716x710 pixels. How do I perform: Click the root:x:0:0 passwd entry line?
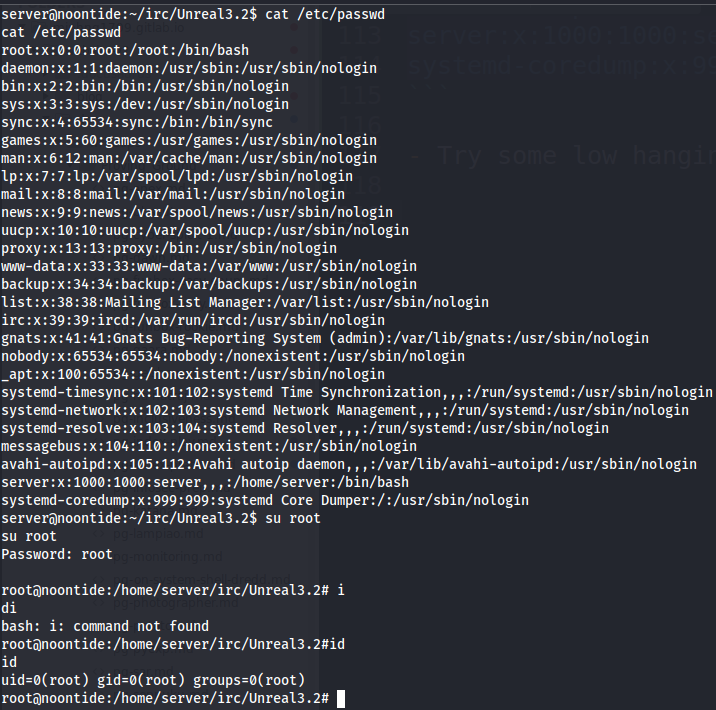click(125, 49)
